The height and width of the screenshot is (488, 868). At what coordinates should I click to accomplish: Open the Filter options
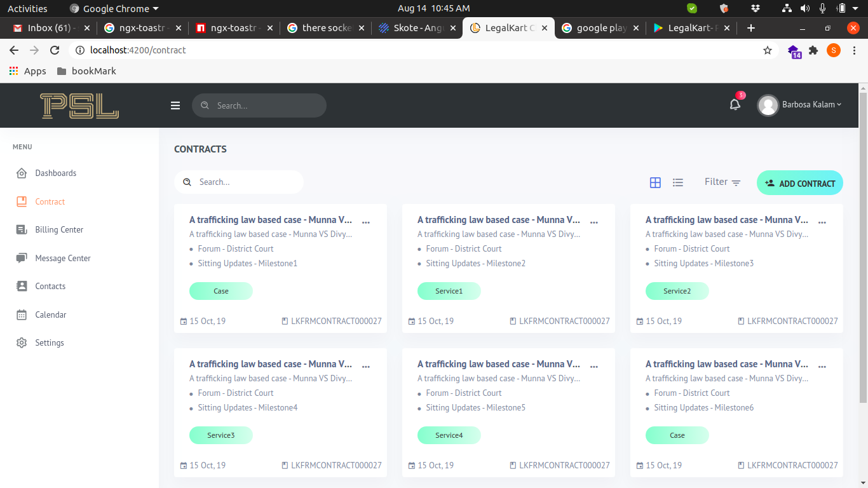722,182
